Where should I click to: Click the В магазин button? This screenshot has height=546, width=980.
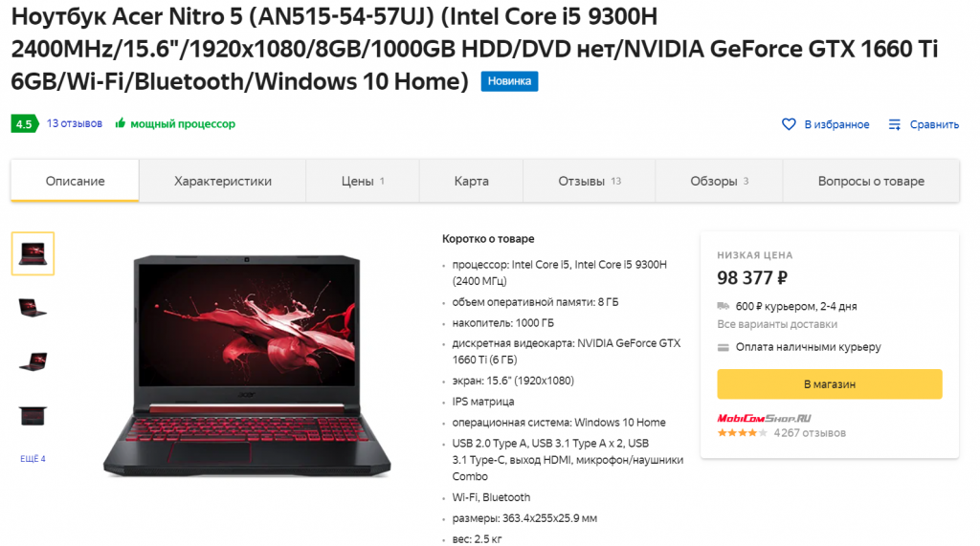830,384
